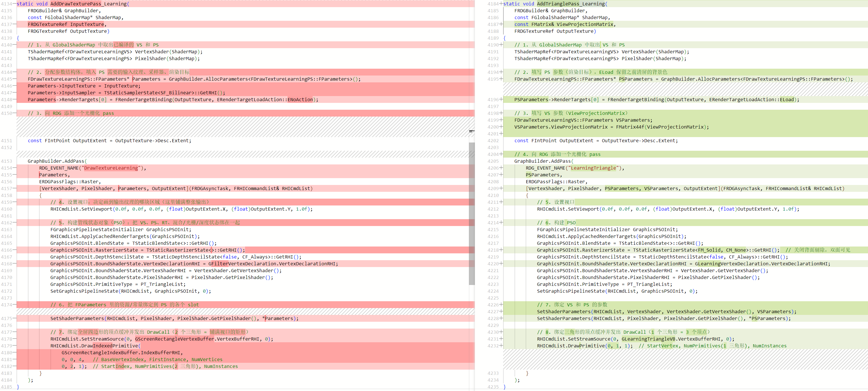Image resolution: width=868 pixels, height=391 pixels.
Task: Click the minus marker beside line 4137
Action: (x=15, y=24)
